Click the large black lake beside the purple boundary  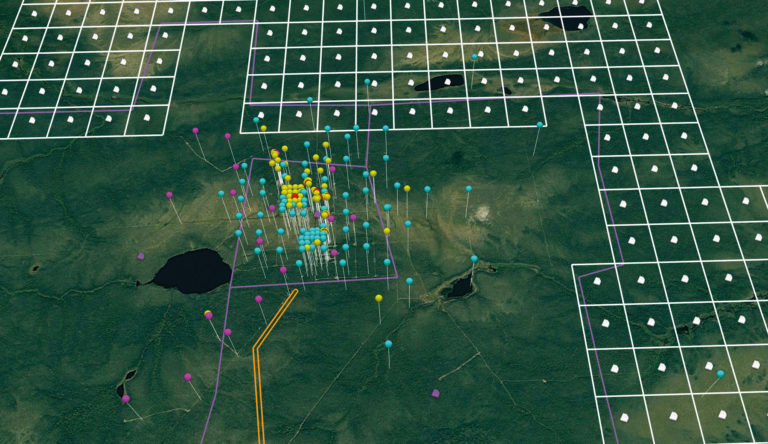[192, 271]
